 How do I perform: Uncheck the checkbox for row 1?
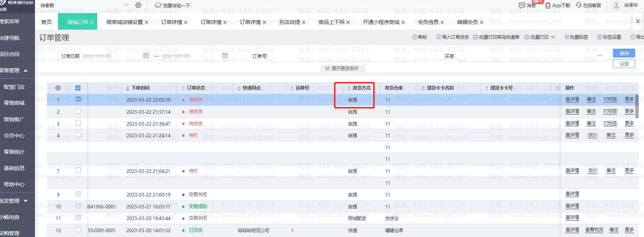[78, 99]
